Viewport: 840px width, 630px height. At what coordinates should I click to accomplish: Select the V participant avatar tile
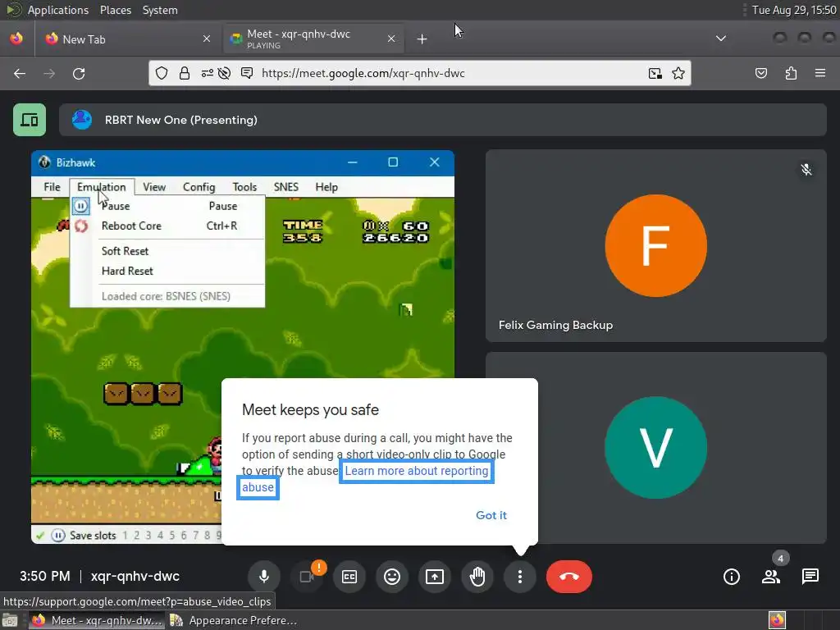click(655, 448)
